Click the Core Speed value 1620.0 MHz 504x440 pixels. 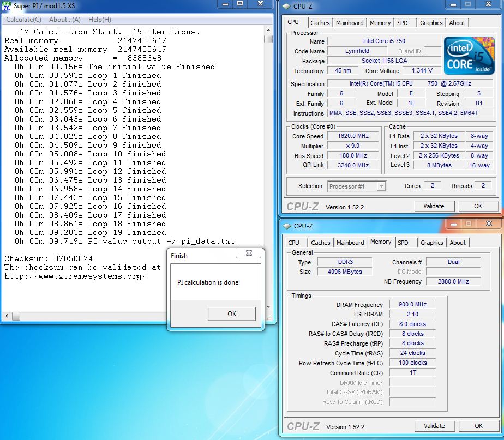(x=353, y=136)
